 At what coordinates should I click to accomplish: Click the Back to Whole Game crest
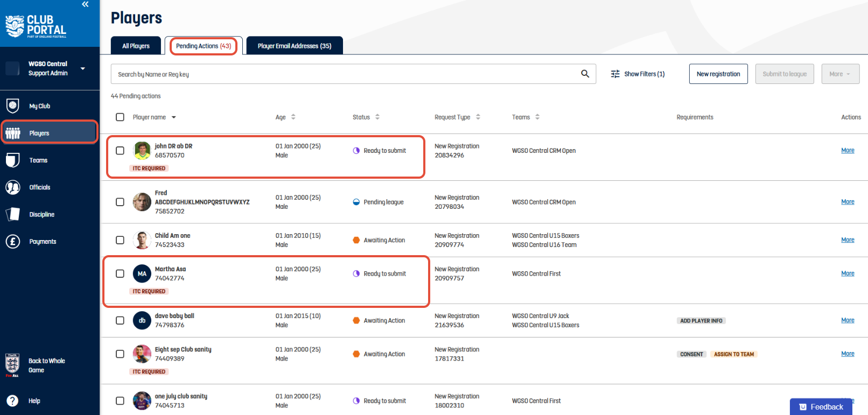12,365
